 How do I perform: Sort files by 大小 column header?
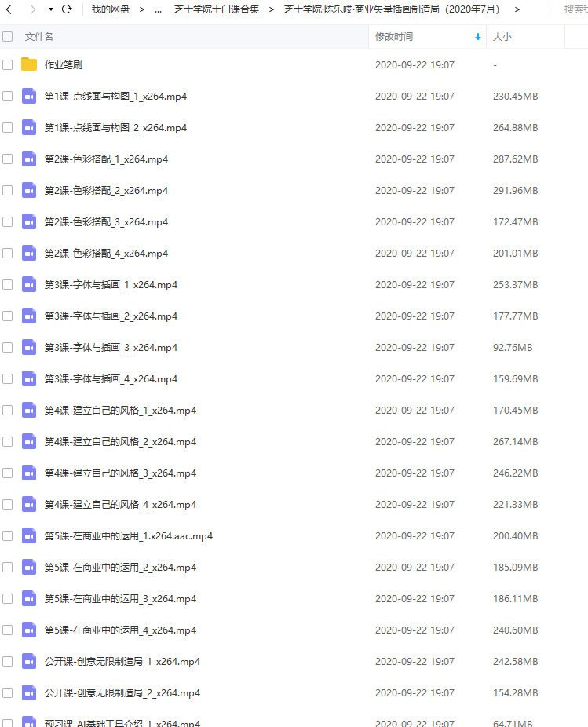502,37
